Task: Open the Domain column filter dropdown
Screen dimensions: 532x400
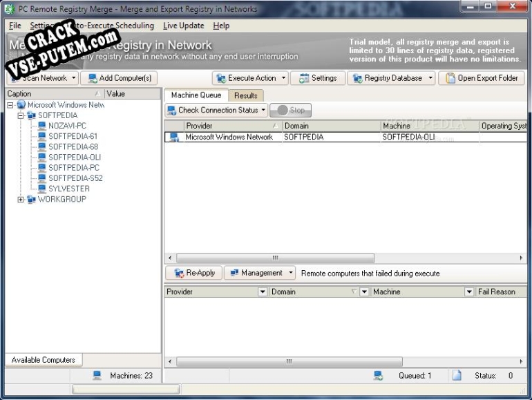Action: 364,292
